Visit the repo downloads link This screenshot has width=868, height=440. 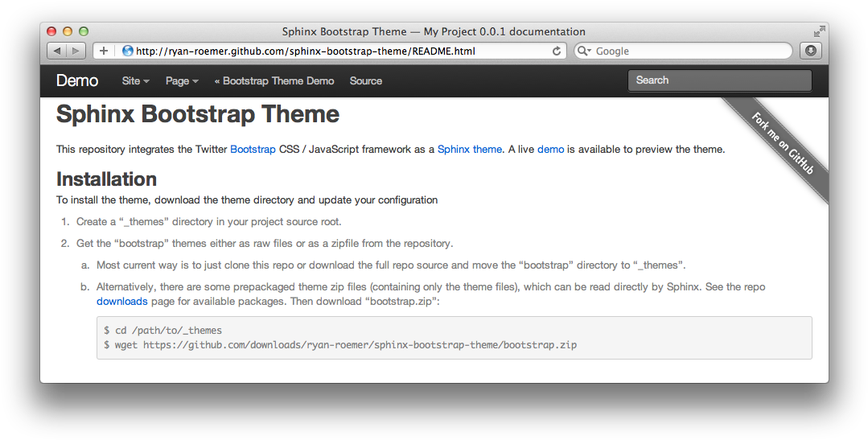121,301
